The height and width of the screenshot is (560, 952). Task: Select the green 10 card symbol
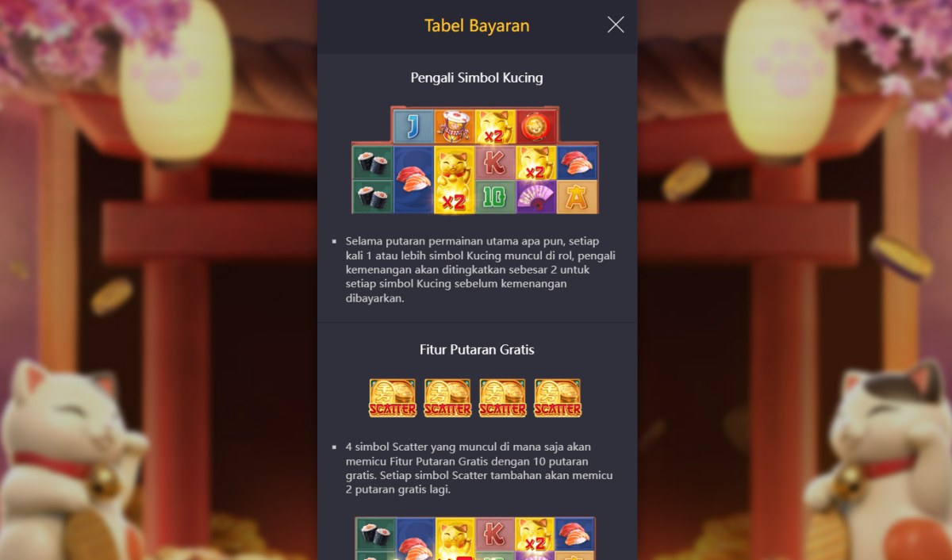(495, 197)
